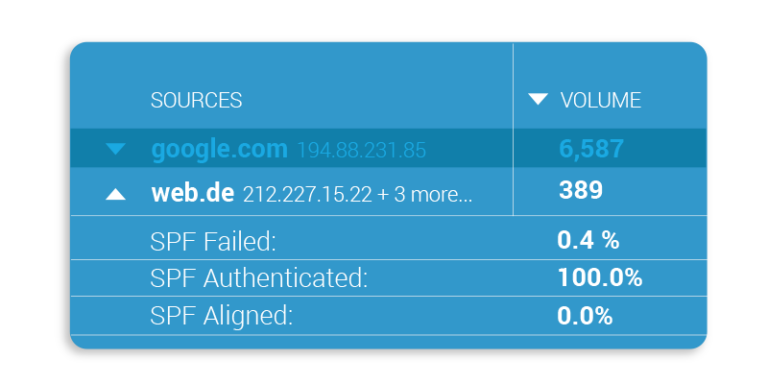Select the highlighted google.com table row
Viewport: 768px width, 384px height.
click(x=388, y=148)
